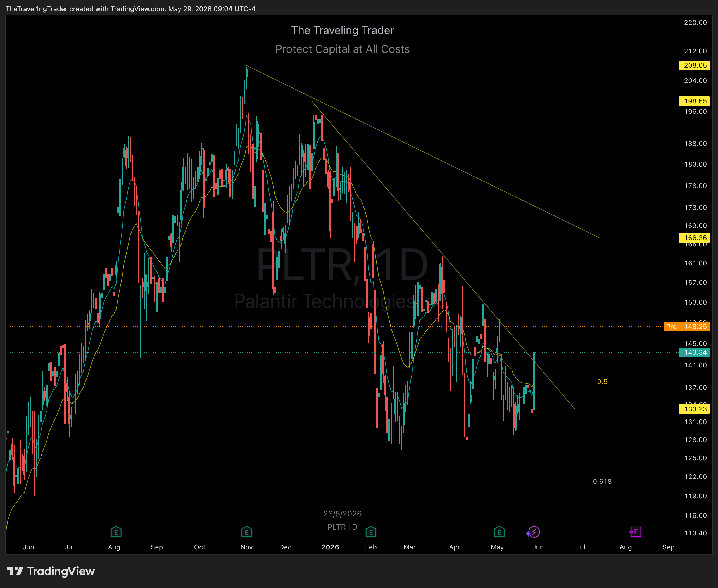Click the 113.40 price axis value
This screenshot has height=588, width=718.
click(x=695, y=533)
